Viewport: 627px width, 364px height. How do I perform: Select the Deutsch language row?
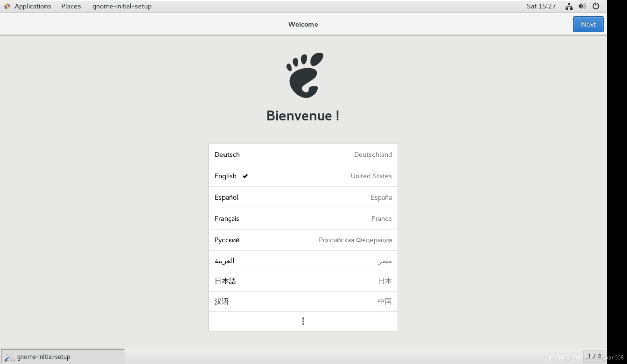click(303, 155)
